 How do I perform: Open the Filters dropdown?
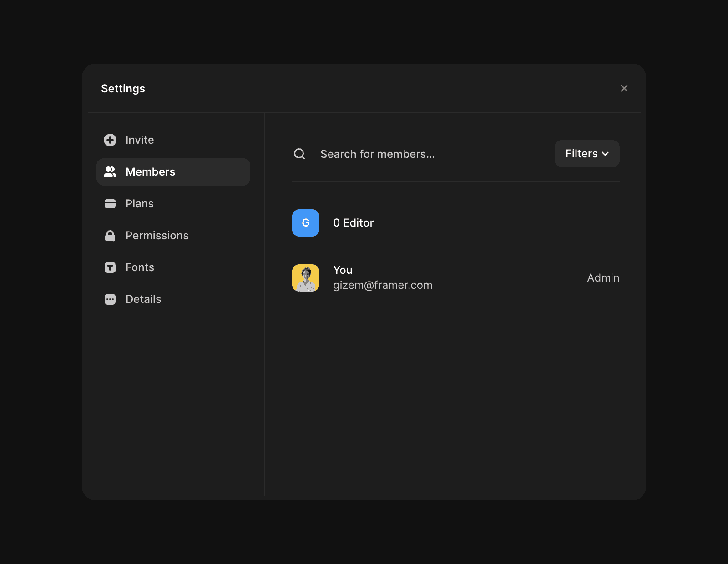tap(586, 153)
